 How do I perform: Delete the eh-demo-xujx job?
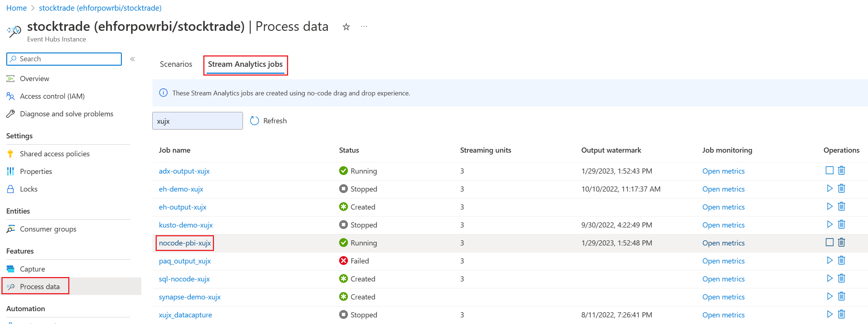pyautogui.click(x=842, y=188)
